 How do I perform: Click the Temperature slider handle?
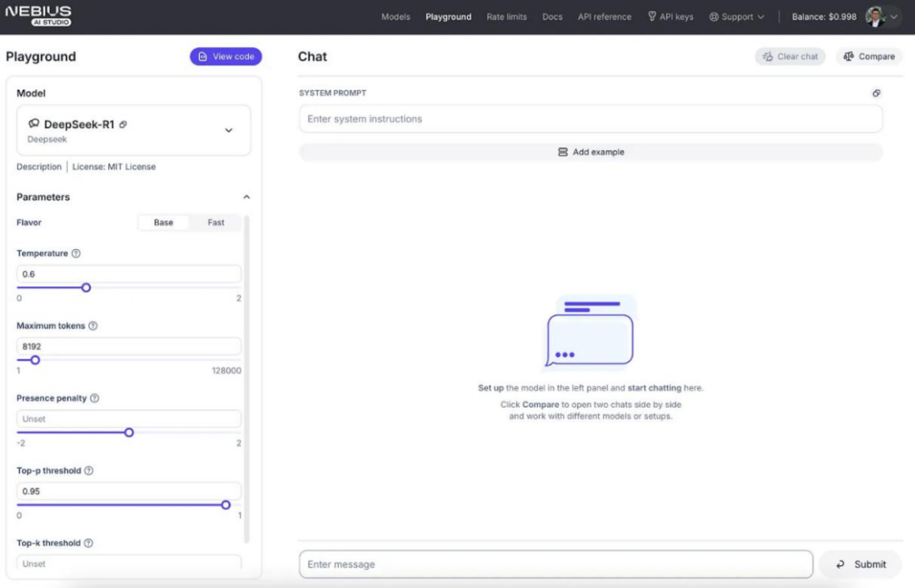pos(86,287)
